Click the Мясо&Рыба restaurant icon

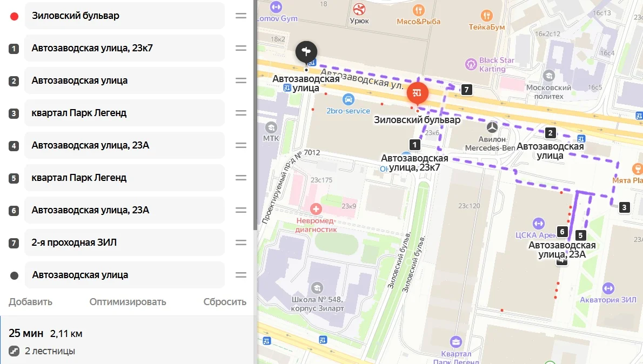coord(418,10)
